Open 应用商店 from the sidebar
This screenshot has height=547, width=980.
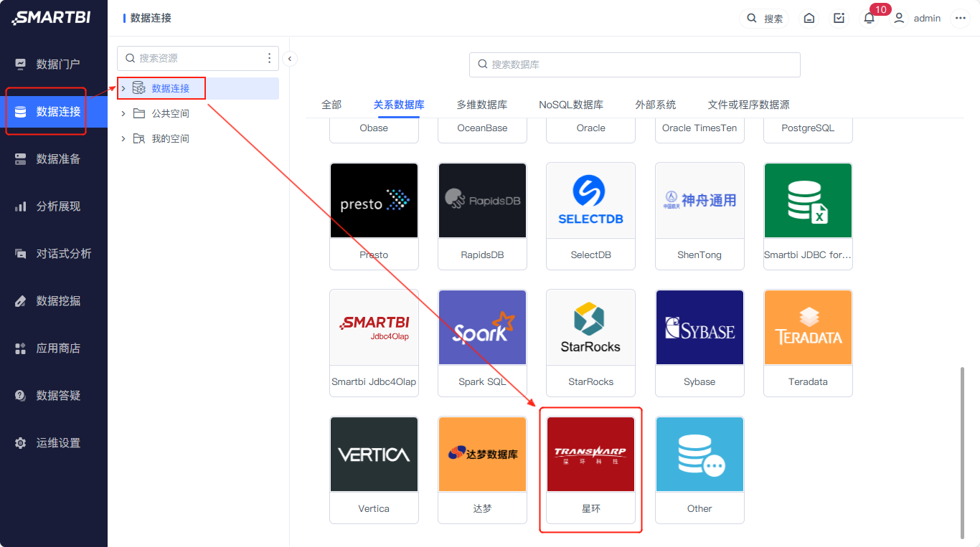pos(54,348)
